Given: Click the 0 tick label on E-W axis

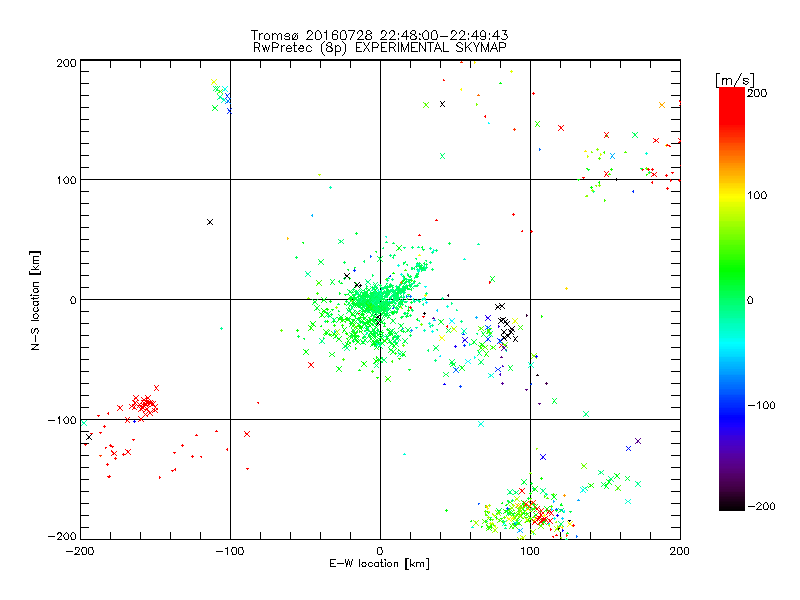Looking at the screenshot, I should tap(380, 551).
